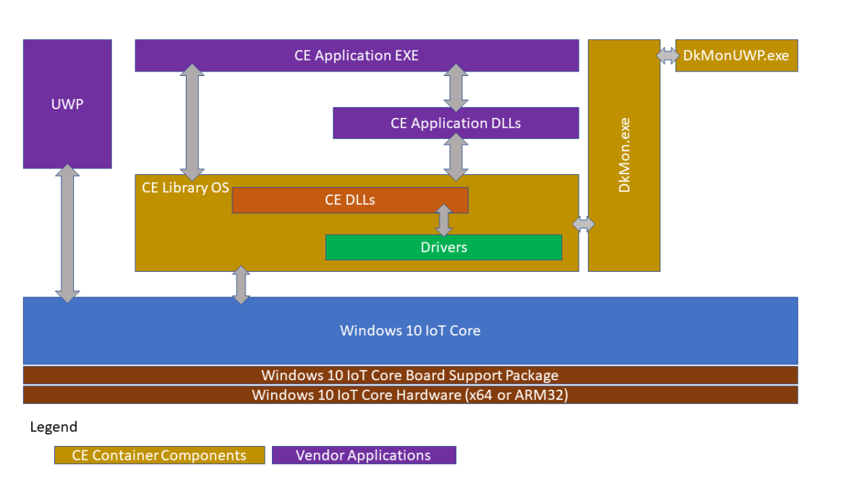The image size is (868, 488).
Task: Select the arrow linking DkMon.exe and DkMonUWP.exe
Action: [667, 53]
